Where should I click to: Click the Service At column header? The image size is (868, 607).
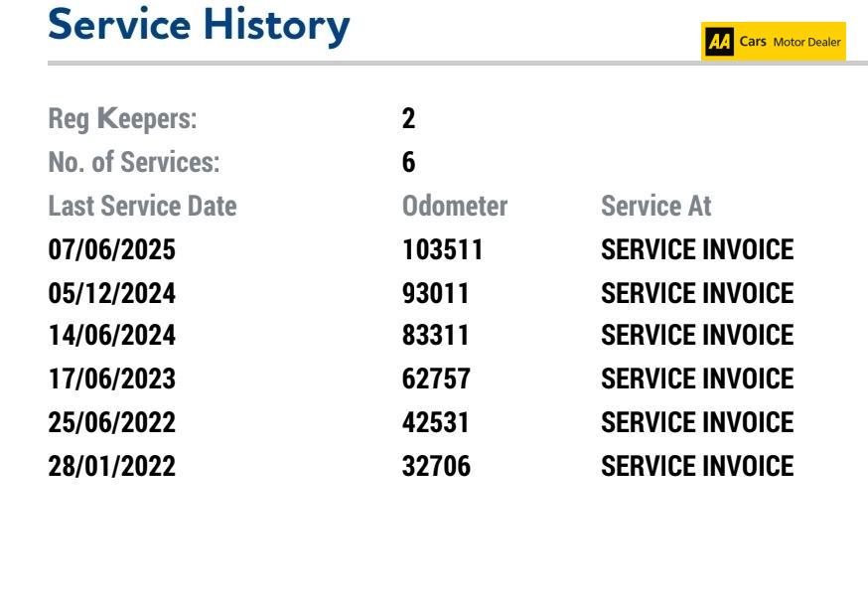656,206
